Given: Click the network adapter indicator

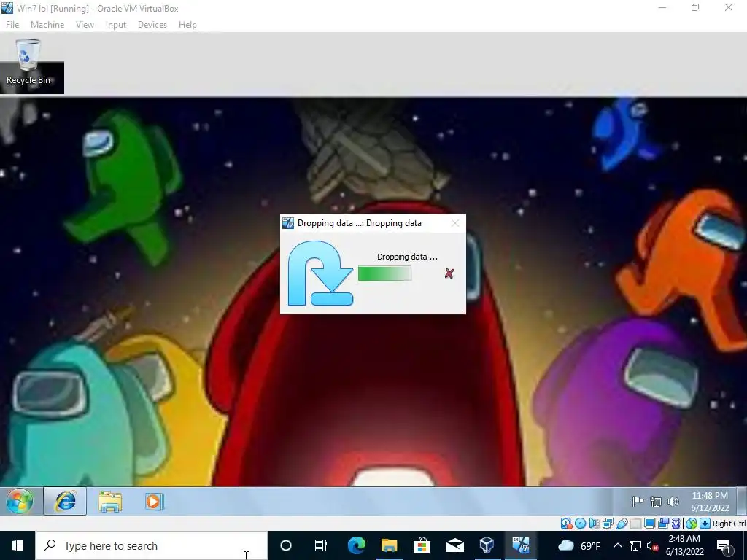Looking at the screenshot, I should 608,524.
